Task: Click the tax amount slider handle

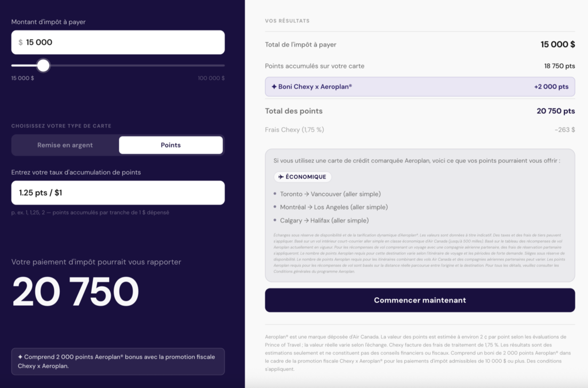Action: pyautogui.click(x=43, y=65)
